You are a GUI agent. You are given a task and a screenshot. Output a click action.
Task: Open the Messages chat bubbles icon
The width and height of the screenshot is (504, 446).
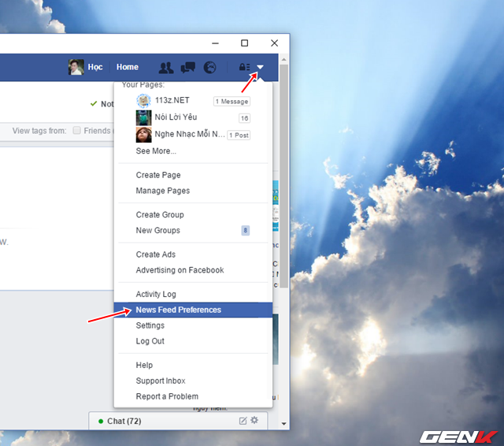188,68
